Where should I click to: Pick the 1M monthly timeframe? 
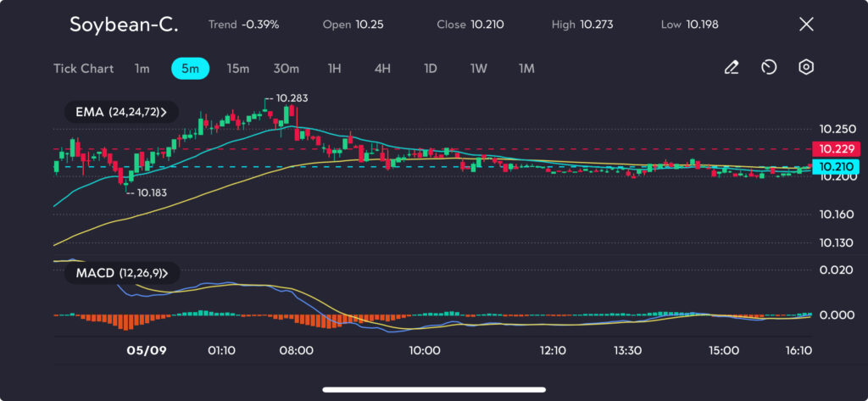coord(526,69)
